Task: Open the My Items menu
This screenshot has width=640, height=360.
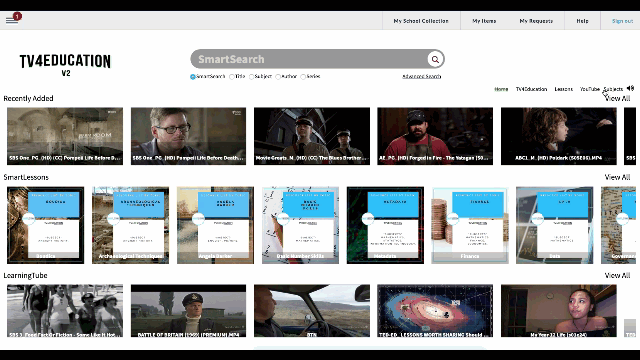Action: (484, 21)
